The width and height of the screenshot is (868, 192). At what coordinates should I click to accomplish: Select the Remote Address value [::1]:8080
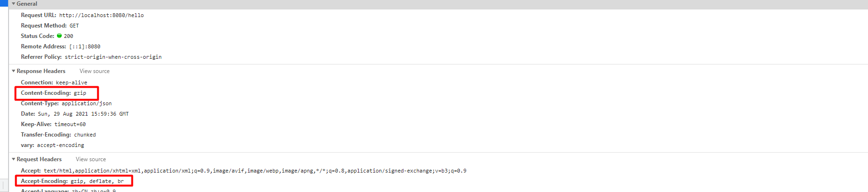[84, 46]
